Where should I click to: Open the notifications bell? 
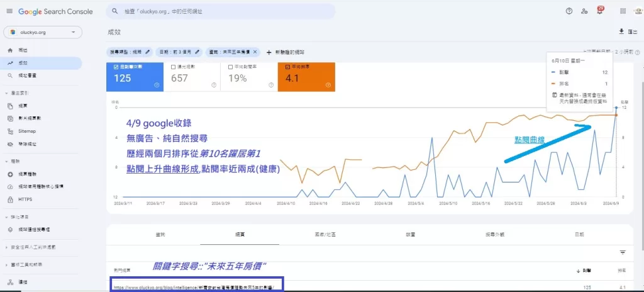click(599, 11)
